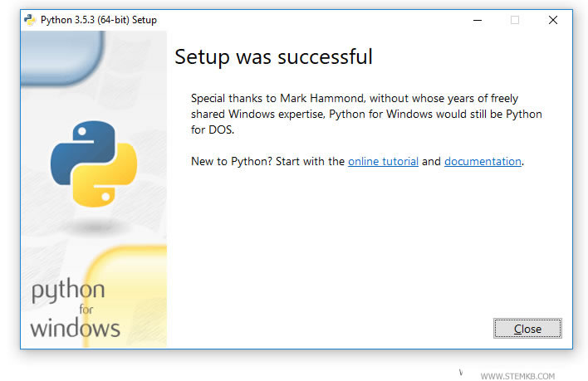Click the yellow rounded shape at the sidebar bottom

coord(133,291)
